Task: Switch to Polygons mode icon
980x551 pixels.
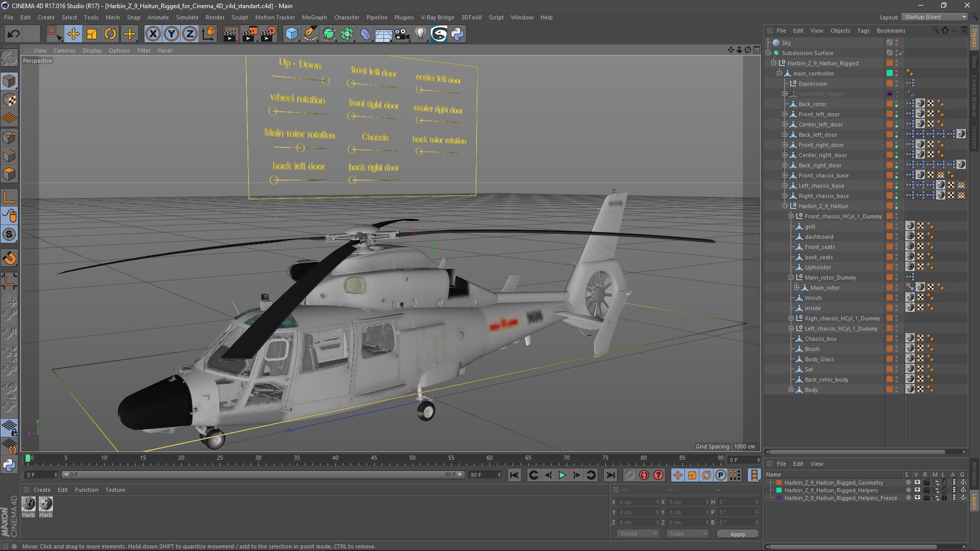Action: click(9, 174)
